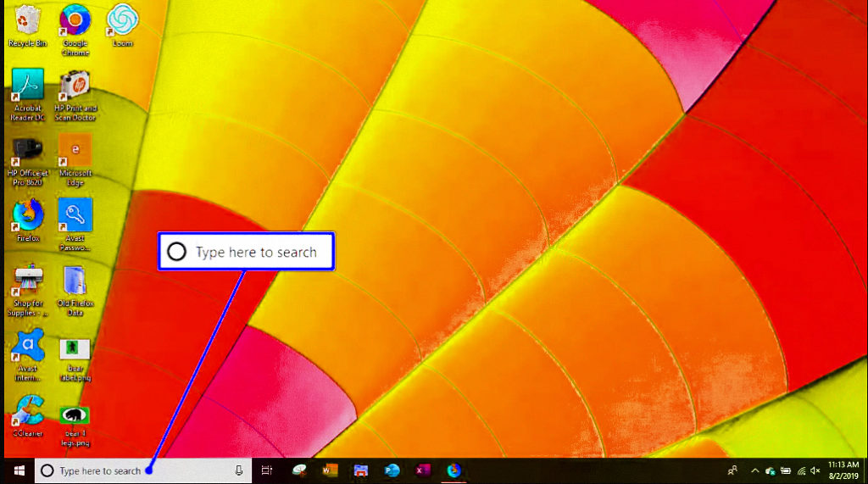Open the P app icon on taskbar
The height and width of the screenshot is (484, 868).
[392, 470]
